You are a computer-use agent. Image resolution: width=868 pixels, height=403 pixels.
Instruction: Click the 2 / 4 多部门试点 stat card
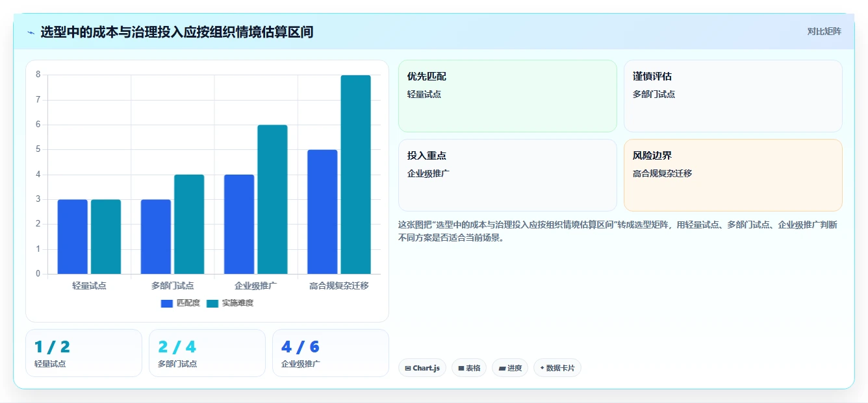[207, 353]
